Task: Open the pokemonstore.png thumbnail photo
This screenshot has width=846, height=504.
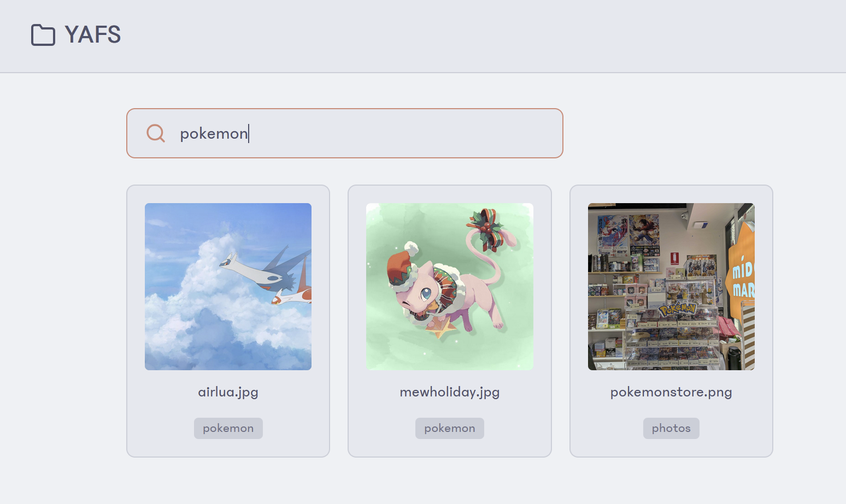Action: point(671,287)
